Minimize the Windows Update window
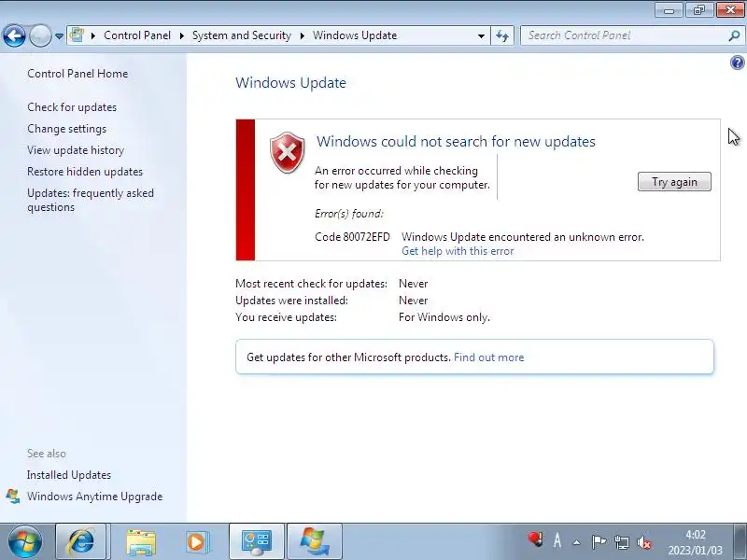 669,10
